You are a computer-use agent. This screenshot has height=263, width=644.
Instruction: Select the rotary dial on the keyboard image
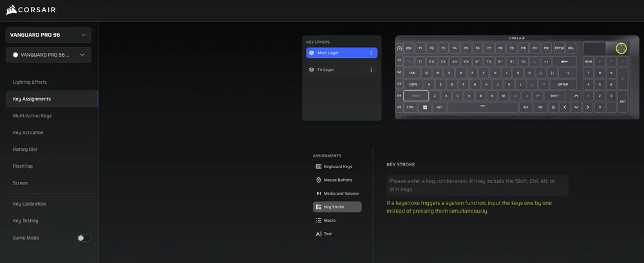[x=621, y=48]
